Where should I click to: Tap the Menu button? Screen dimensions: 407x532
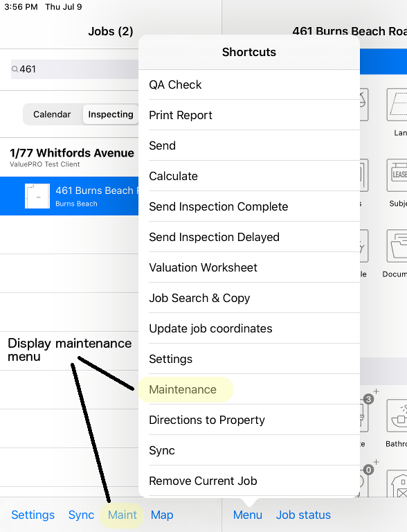click(x=248, y=515)
